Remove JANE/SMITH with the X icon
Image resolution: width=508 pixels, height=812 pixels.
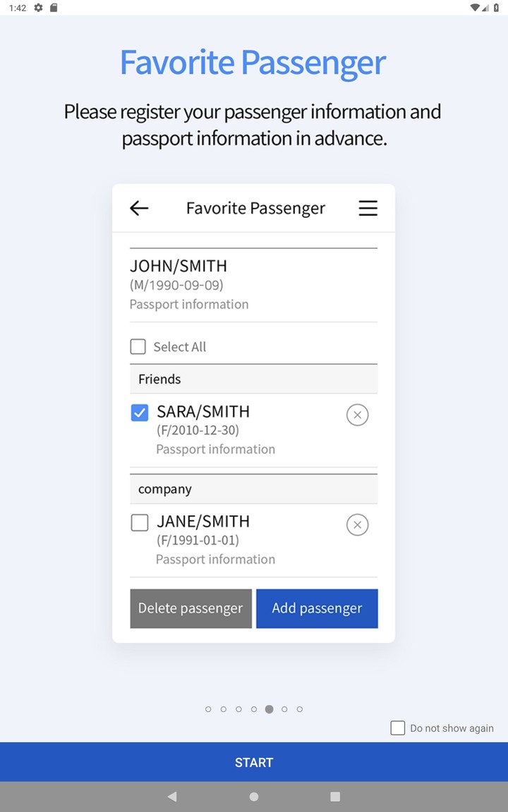[357, 525]
